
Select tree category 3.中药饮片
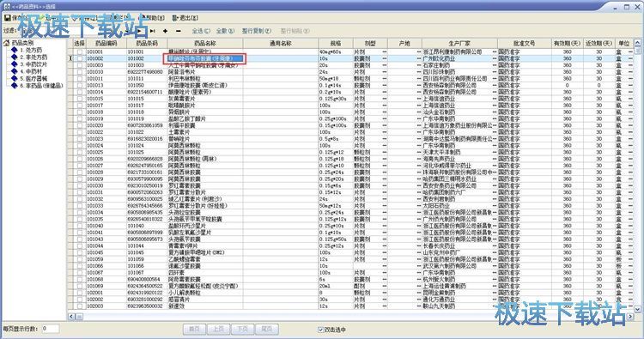[x=33, y=64]
